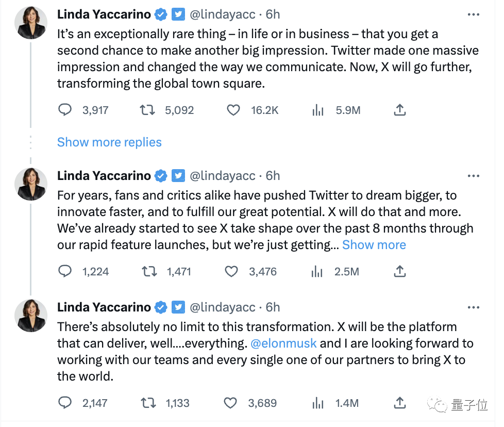Viewport: 504px width, 427px height.
Task: Reply to the tweet with 1,224 replies
Action: (65, 271)
